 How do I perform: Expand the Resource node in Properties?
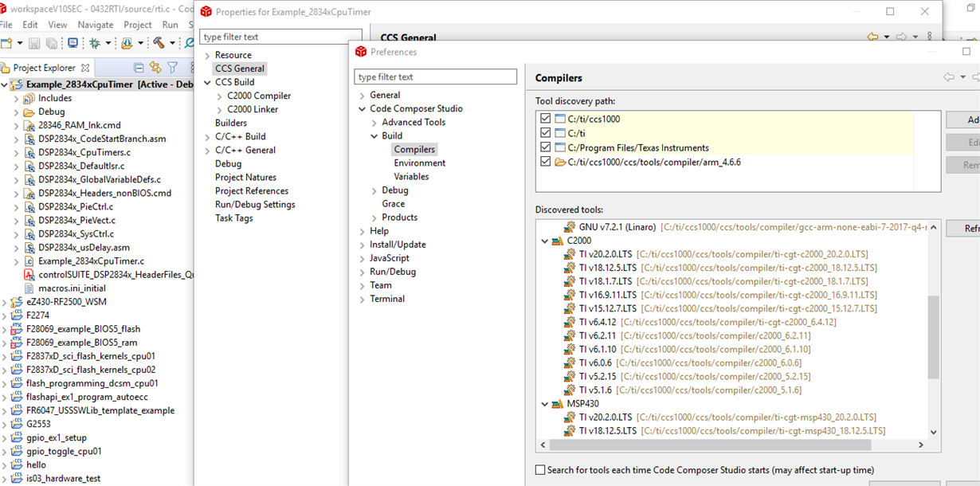pyautogui.click(x=207, y=55)
